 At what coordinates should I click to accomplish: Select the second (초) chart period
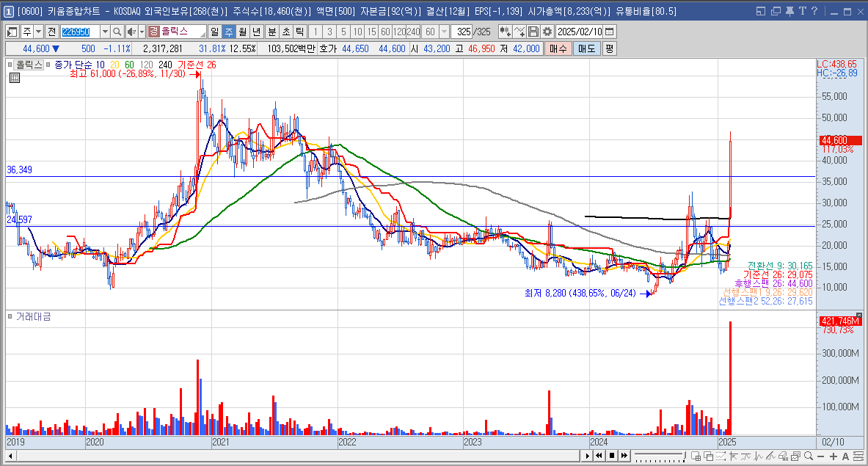[285, 32]
